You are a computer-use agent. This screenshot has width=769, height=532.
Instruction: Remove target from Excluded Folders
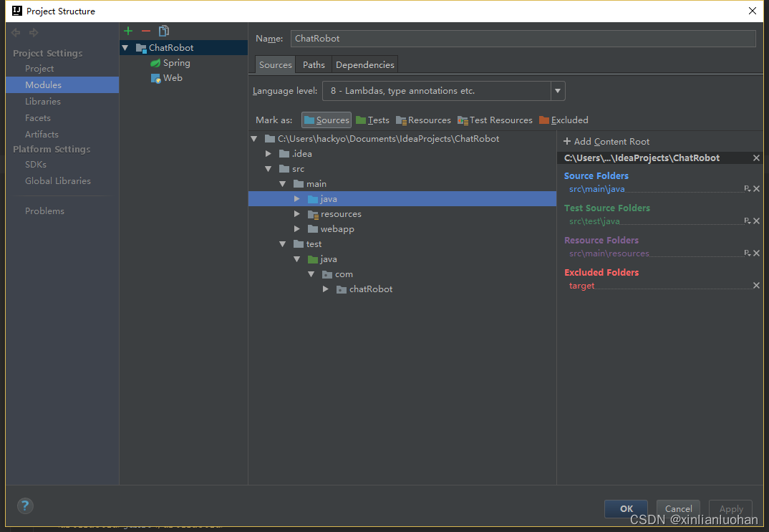point(756,284)
